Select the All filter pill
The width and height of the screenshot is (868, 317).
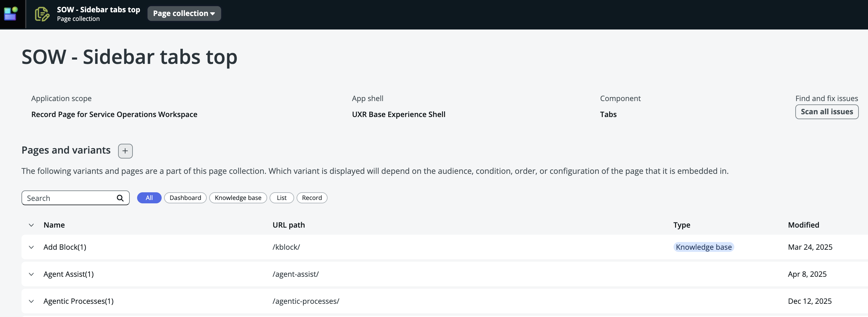pyautogui.click(x=149, y=198)
